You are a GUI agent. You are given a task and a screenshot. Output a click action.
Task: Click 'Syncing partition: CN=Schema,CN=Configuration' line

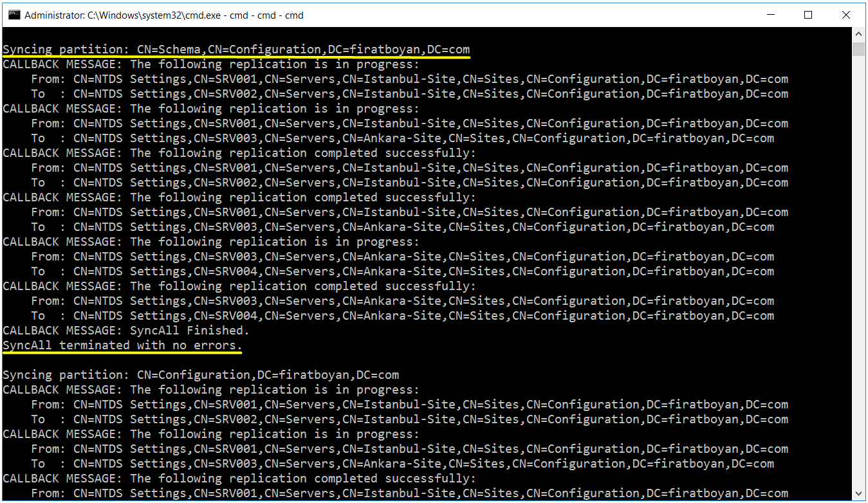(x=236, y=50)
